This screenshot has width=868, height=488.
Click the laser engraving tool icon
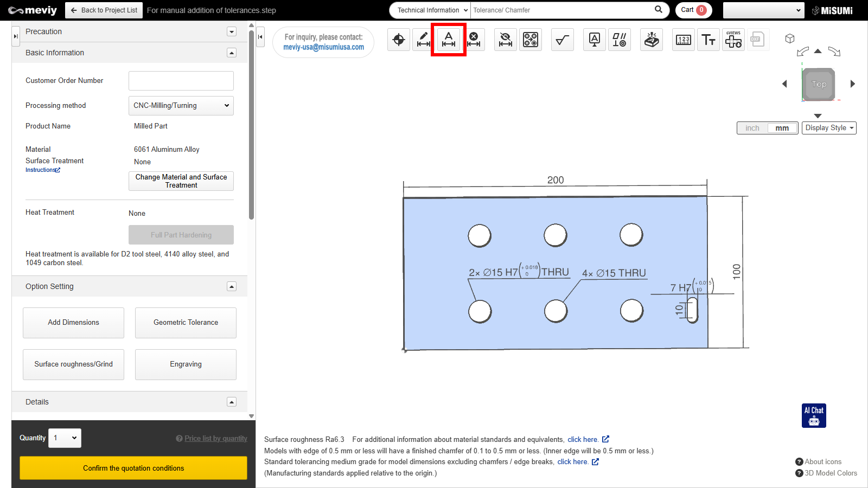pyautogui.click(x=652, y=40)
